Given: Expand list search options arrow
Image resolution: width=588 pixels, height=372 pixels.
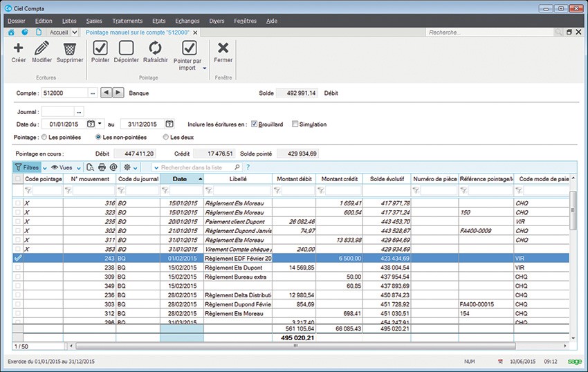Looking at the screenshot, I should point(156,168).
